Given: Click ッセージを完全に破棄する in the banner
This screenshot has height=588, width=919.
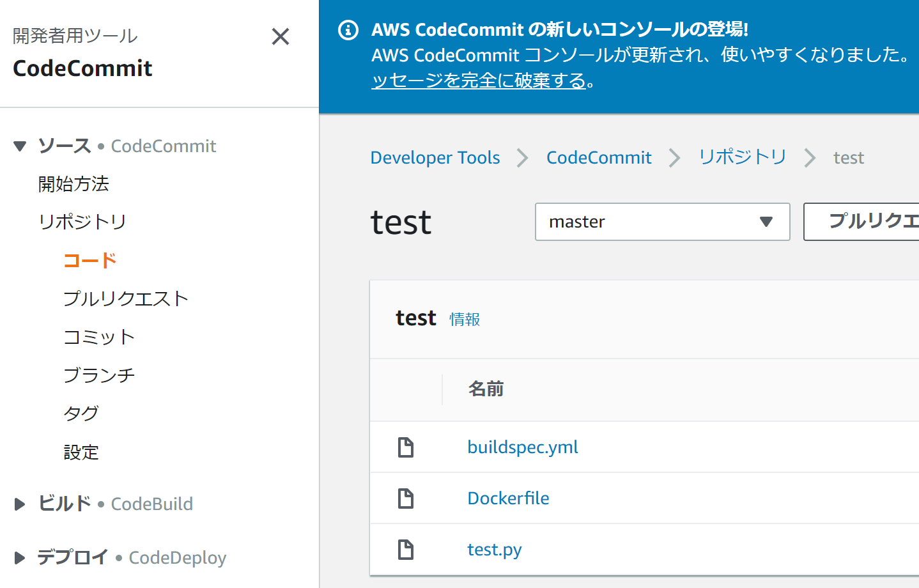Looking at the screenshot, I should click(x=479, y=81).
